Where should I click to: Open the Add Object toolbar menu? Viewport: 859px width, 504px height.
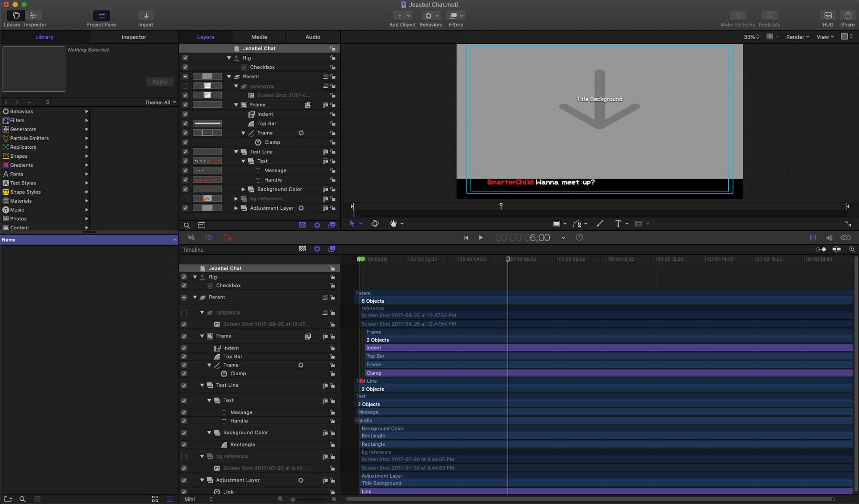coord(403,16)
